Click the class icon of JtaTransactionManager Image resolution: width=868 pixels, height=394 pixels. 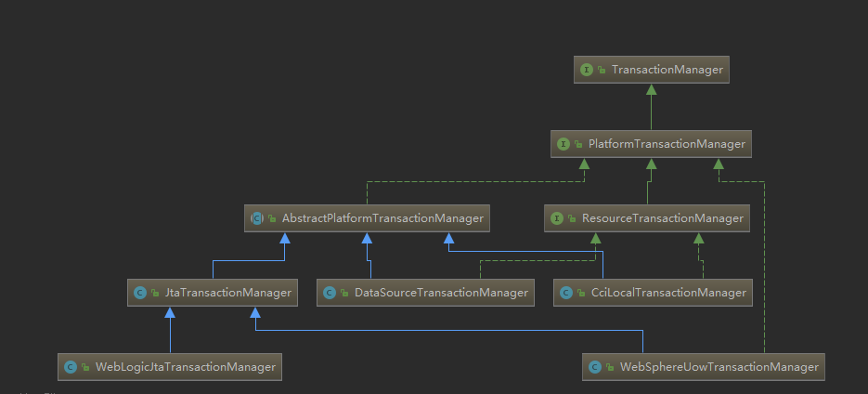click(x=140, y=293)
